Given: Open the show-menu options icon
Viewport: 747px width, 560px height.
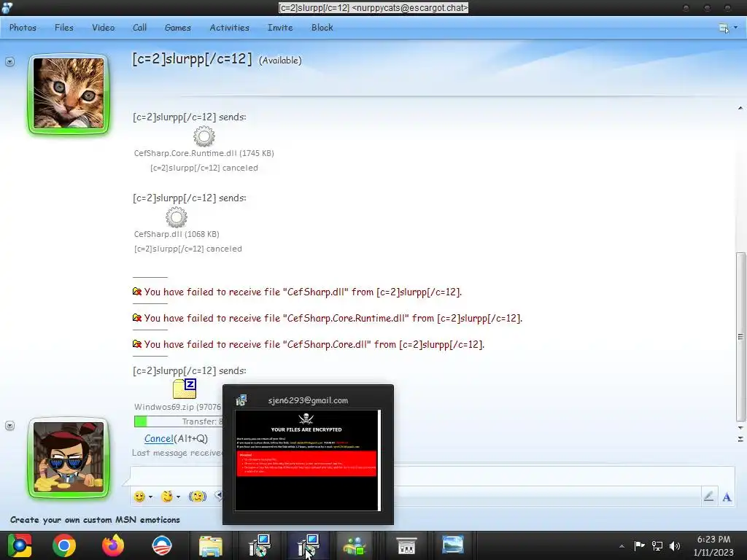Looking at the screenshot, I should tap(724, 28).
